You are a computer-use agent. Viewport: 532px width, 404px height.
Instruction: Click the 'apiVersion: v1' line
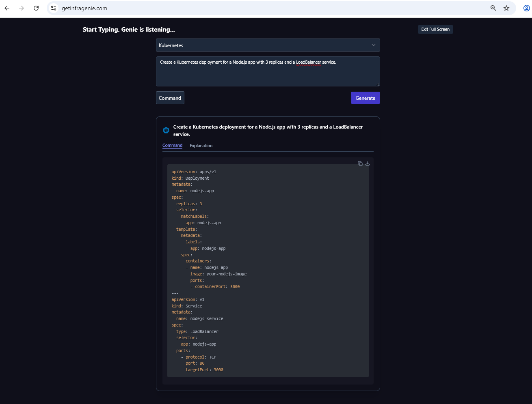pyautogui.click(x=188, y=299)
